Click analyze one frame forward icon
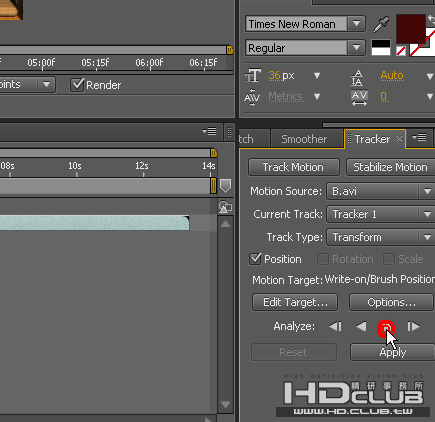435x422 pixels. (413, 326)
